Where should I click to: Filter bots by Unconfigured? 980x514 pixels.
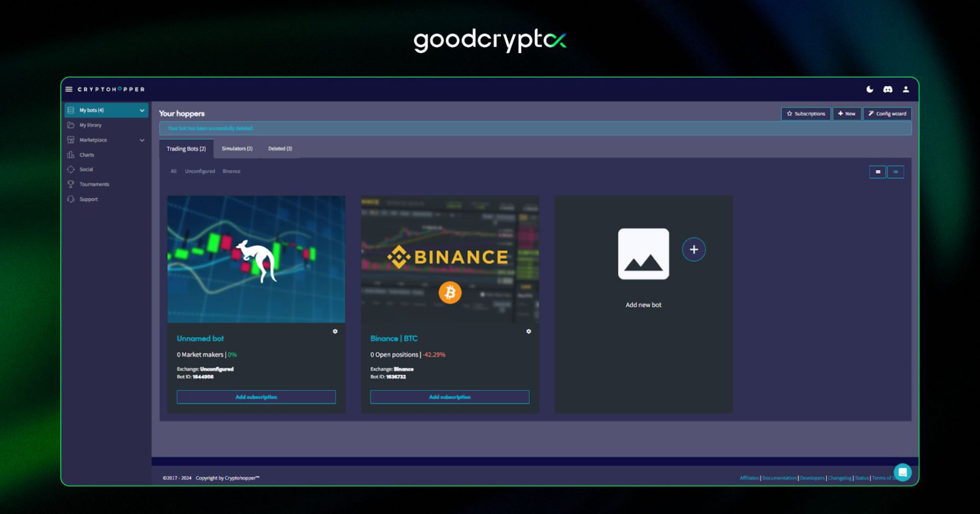(x=200, y=171)
